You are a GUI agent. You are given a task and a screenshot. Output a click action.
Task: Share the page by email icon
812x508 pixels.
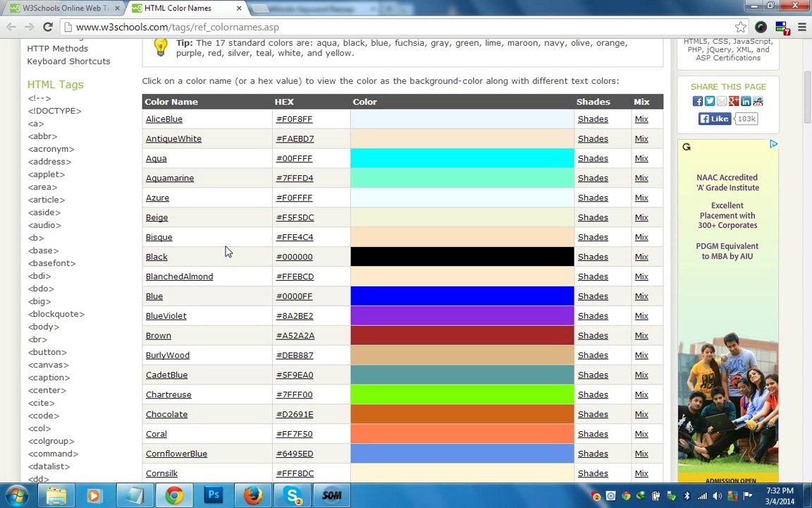pyautogui.click(x=721, y=101)
